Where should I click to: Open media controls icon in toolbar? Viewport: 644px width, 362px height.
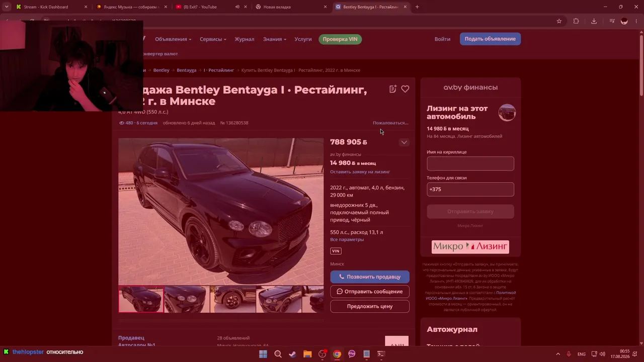coord(612,21)
